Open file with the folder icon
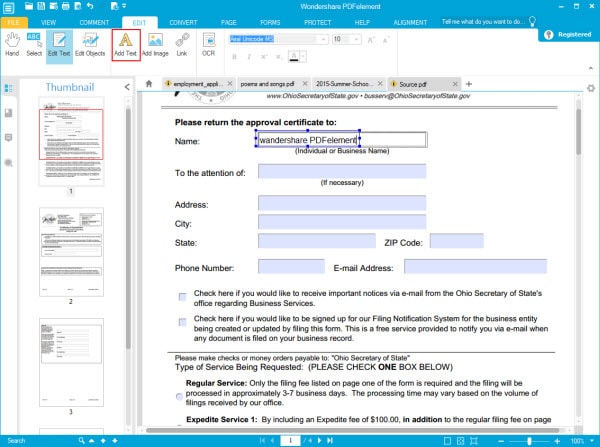The width and height of the screenshot is (600, 447). (x=29, y=6)
